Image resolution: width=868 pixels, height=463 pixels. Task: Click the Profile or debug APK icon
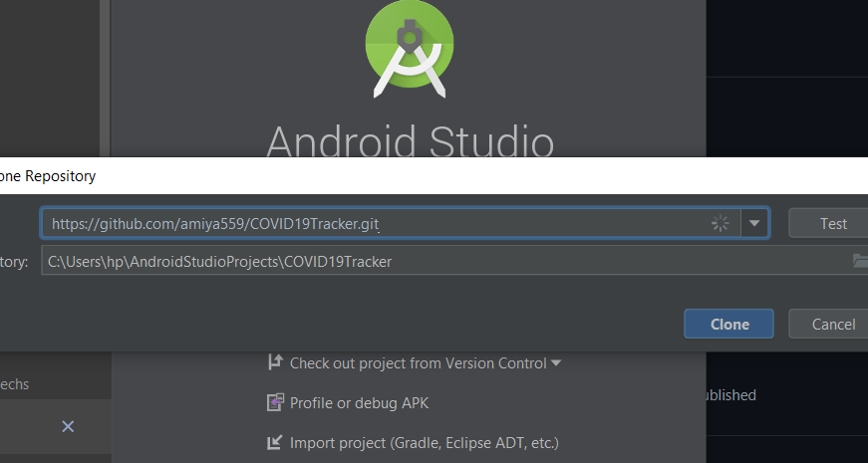275,402
